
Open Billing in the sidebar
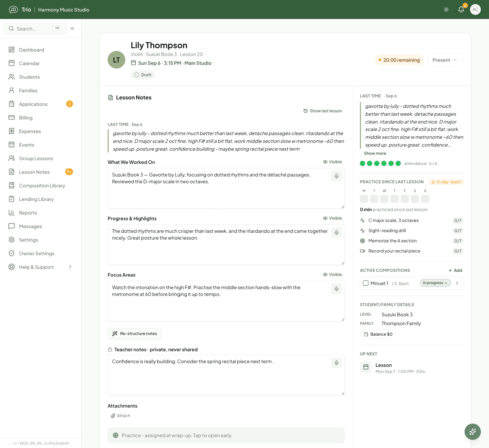coord(41,118)
